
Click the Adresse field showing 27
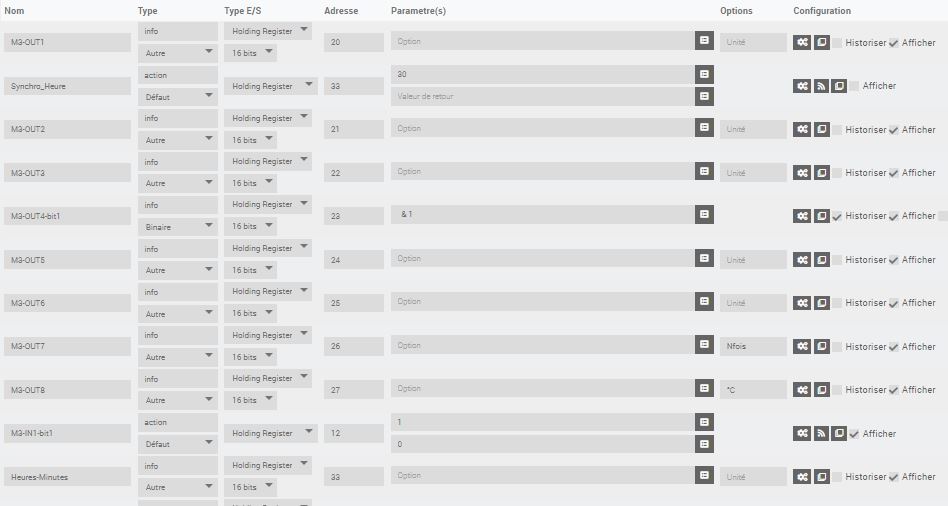pos(354,390)
